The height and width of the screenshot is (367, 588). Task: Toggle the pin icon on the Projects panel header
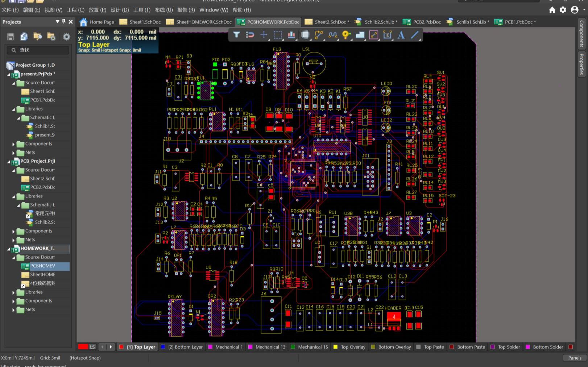tap(63, 22)
